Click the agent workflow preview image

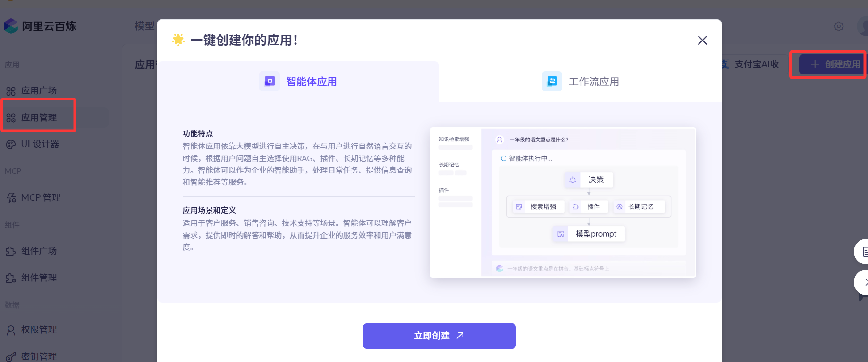tap(563, 202)
